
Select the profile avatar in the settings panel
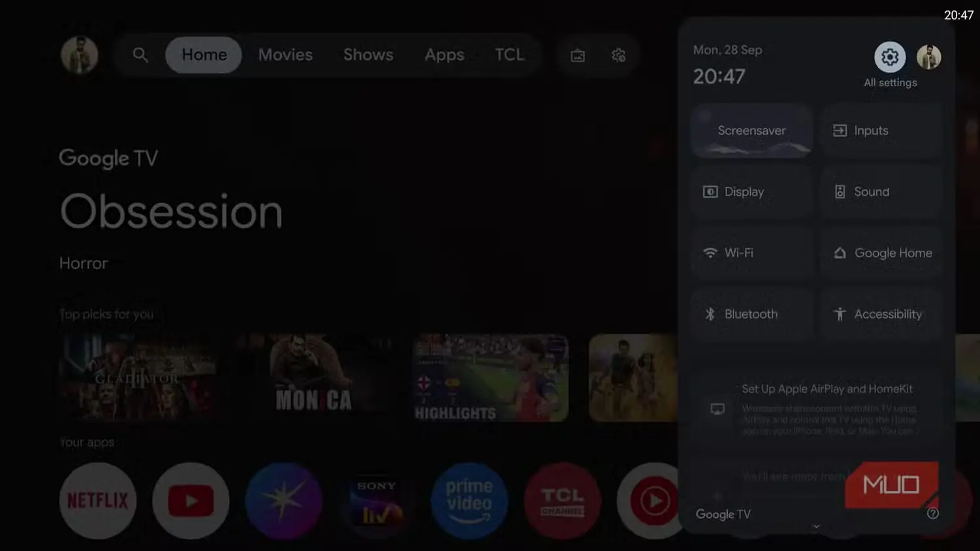[x=928, y=57]
